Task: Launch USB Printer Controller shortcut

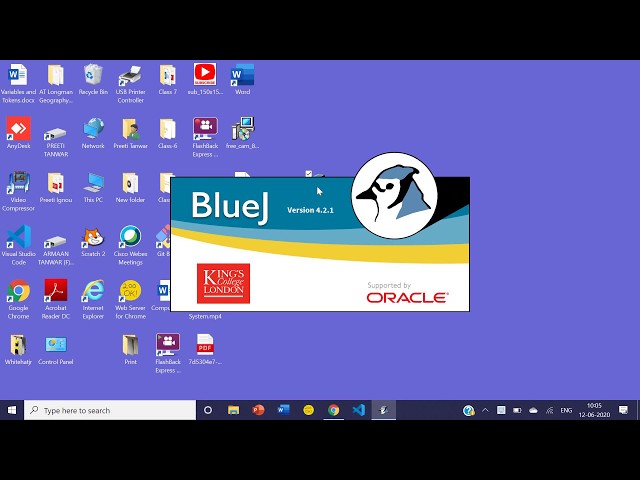Action: point(131,84)
